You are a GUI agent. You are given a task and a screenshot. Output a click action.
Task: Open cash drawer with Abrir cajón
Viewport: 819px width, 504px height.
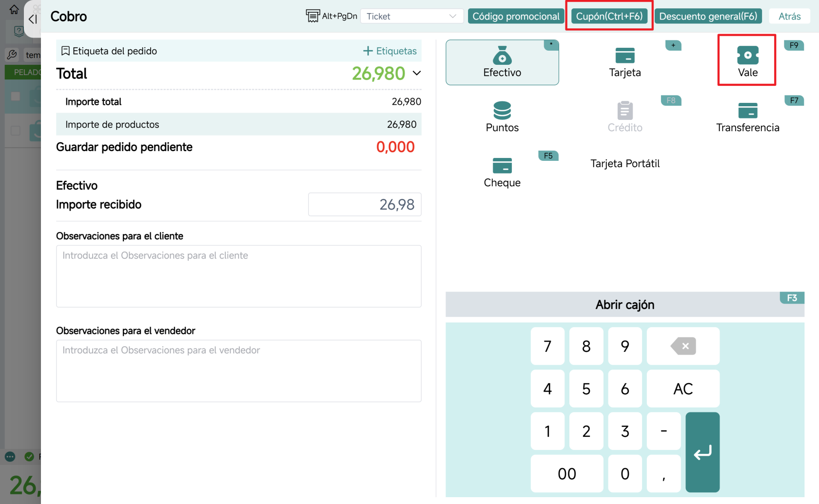(x=625, y=305)
